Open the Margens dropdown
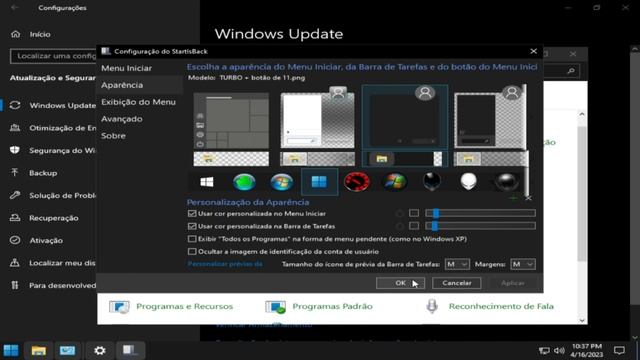The width and height of the screenshot is (640, 360). 522,264
